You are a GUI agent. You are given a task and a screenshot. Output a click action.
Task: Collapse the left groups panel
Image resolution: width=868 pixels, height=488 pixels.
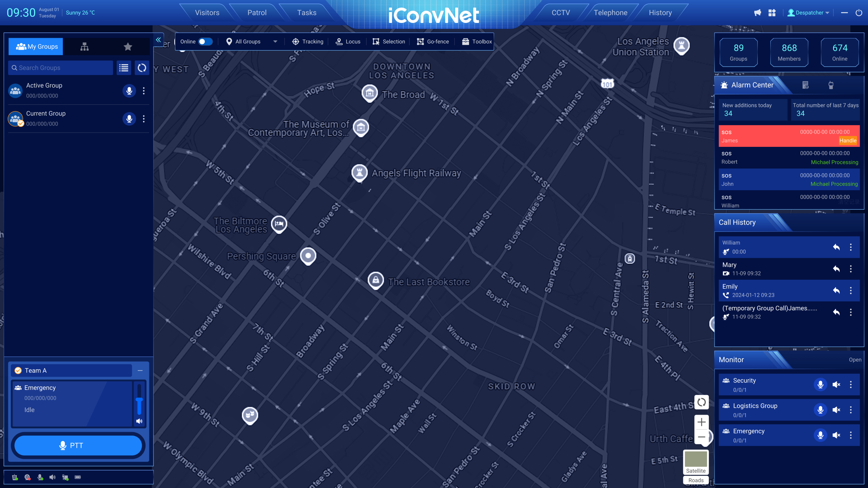(158, 40)
